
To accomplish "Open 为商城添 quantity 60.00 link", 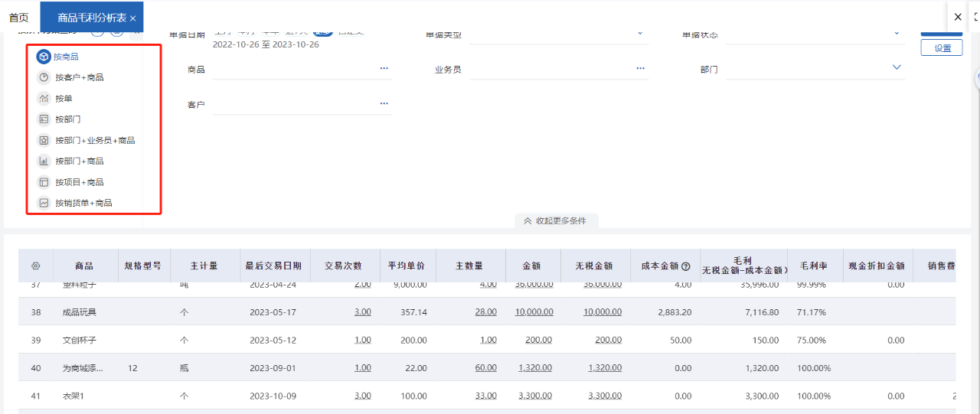I will tap(485, 368).
